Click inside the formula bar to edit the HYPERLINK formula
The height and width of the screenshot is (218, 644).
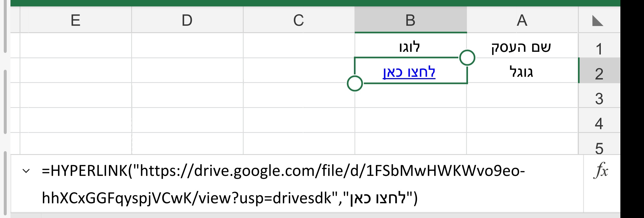tap(268, 185)
